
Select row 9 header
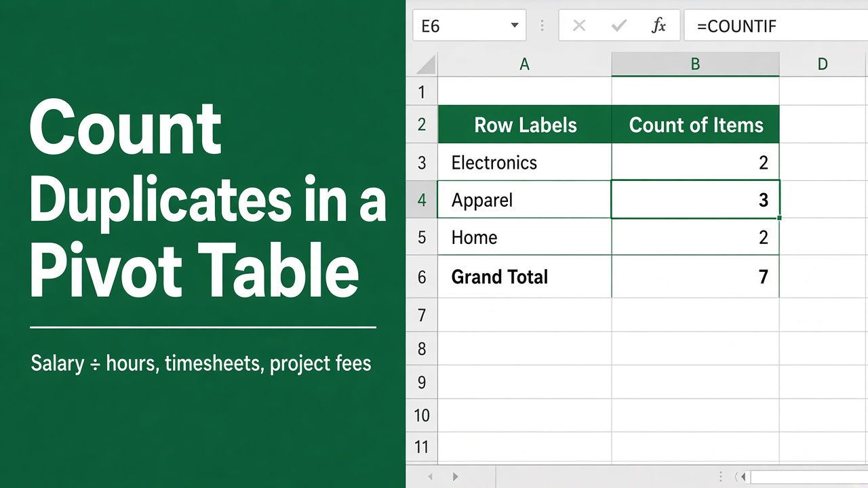pyautogui.click(x=422, y=382)
